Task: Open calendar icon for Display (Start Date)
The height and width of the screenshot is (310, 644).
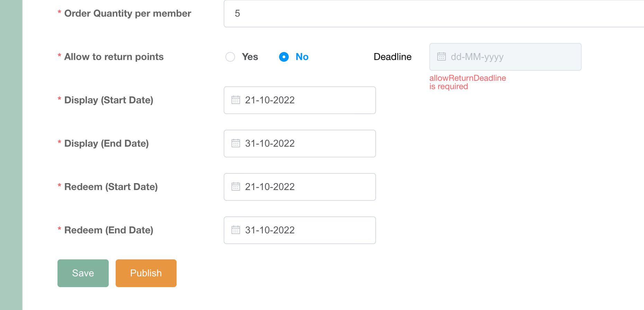Action: click(236, 100)
